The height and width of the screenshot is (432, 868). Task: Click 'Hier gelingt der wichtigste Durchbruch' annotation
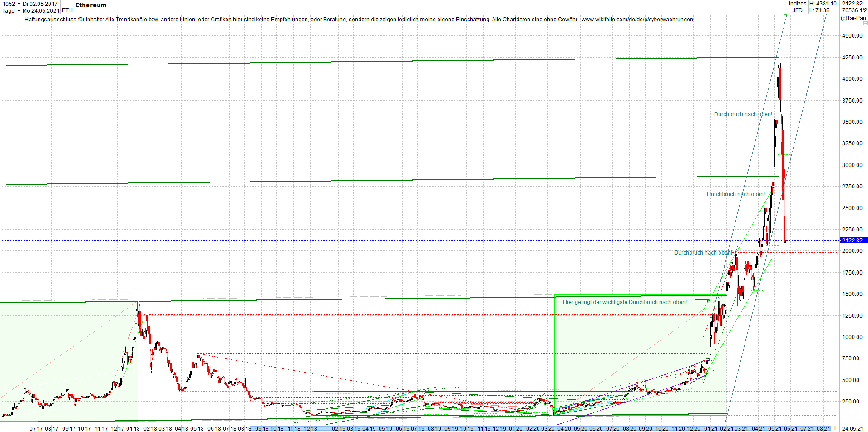[x=625, y=302]
